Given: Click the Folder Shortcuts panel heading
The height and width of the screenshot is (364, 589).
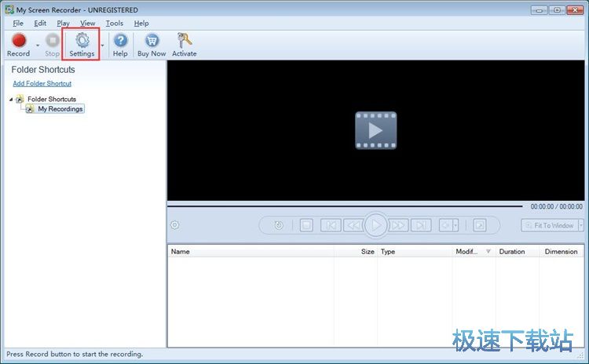Looking at the screenshot, I should (43, 69).
